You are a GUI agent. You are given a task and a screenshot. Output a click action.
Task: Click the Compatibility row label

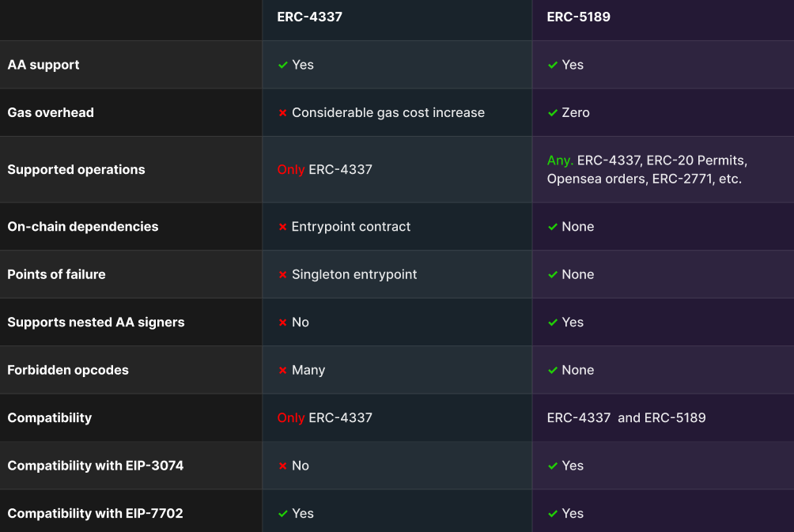click(50, 417)
